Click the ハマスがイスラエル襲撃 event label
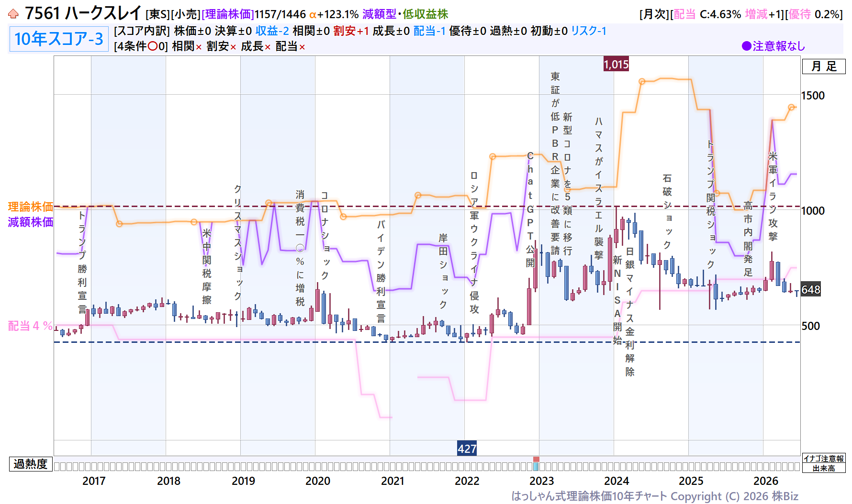Screen dimensions: 852x504 (599, 188)
